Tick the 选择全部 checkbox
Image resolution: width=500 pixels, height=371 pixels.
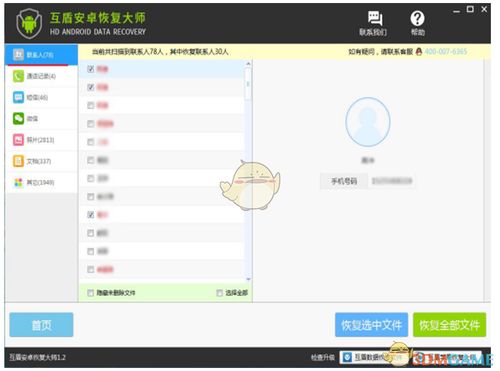pyautogui.click(x=219, y=293)
